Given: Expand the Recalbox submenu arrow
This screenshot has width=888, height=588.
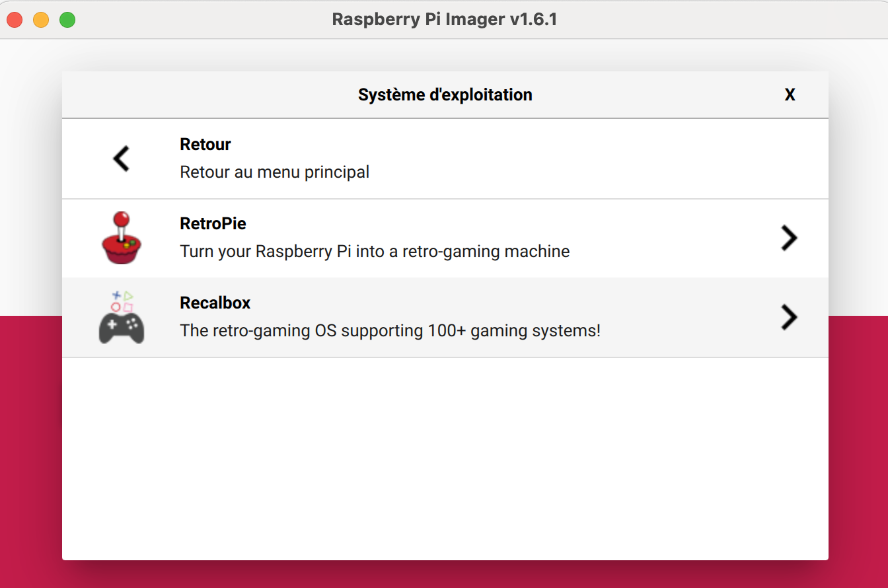Looking at the screenshot, I should [x=789, y=318].
